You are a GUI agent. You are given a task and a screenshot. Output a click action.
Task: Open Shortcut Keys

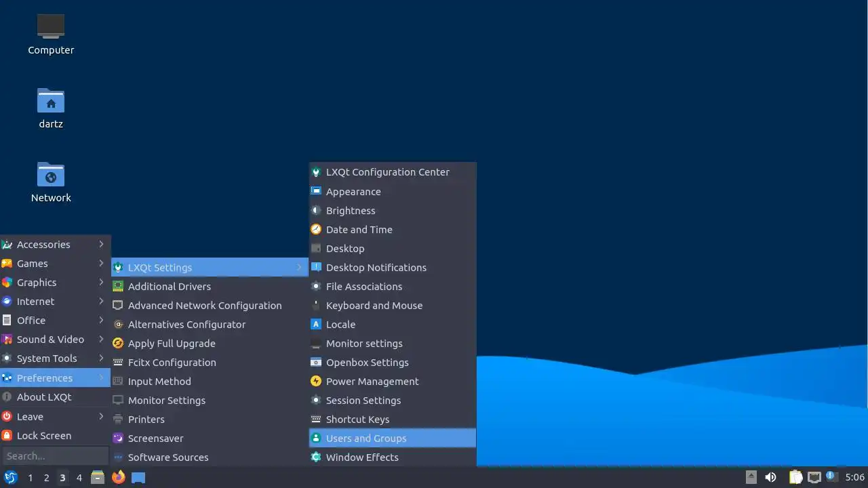pyautogui.click(x=393, y=420)
